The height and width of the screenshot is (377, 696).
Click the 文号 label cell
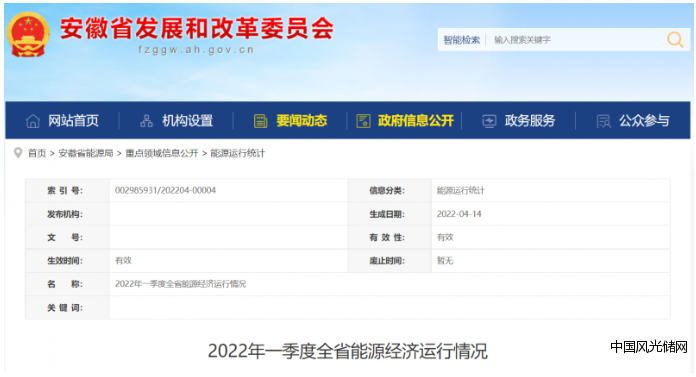(67, 237)
